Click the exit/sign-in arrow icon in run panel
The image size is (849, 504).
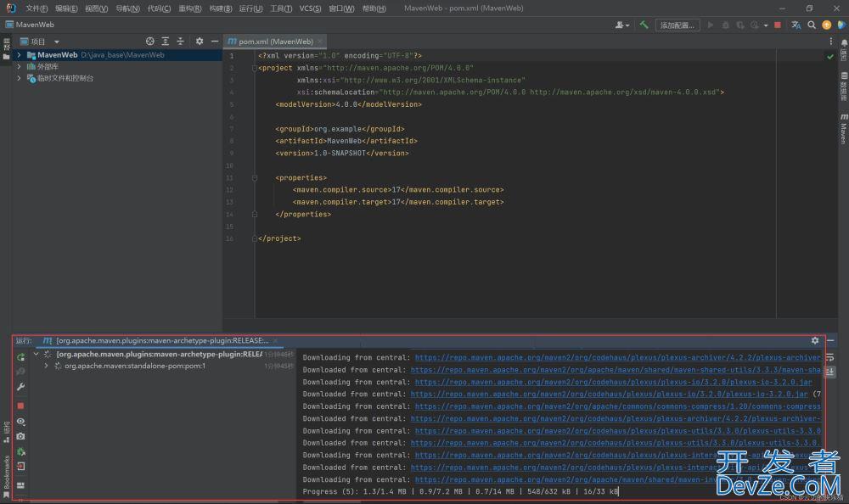(20, 466)
